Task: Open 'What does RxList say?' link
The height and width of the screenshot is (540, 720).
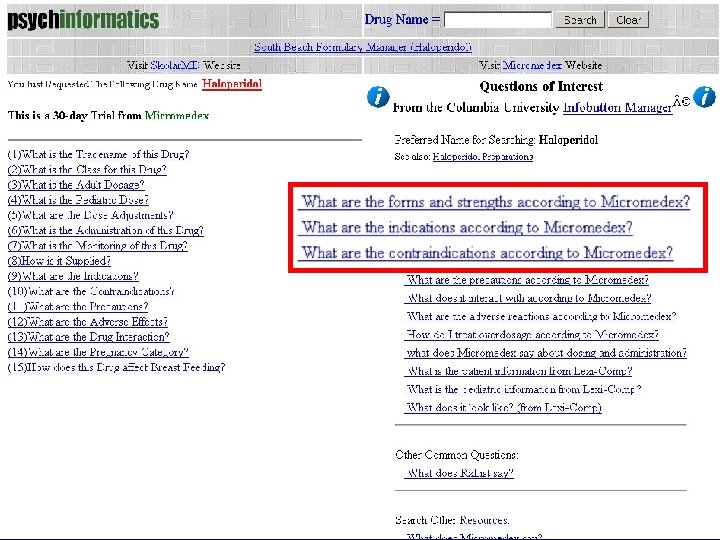Action: pos(459,473)
